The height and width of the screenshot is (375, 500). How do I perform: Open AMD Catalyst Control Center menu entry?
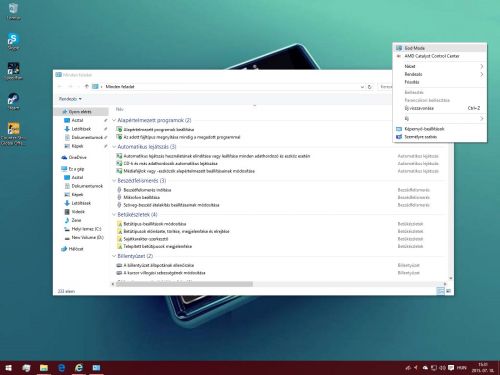439,56
